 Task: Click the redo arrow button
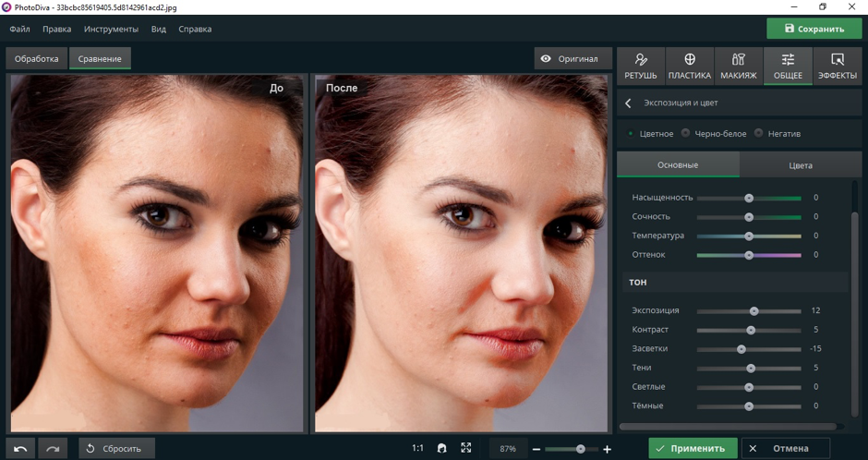click(53, 449)
